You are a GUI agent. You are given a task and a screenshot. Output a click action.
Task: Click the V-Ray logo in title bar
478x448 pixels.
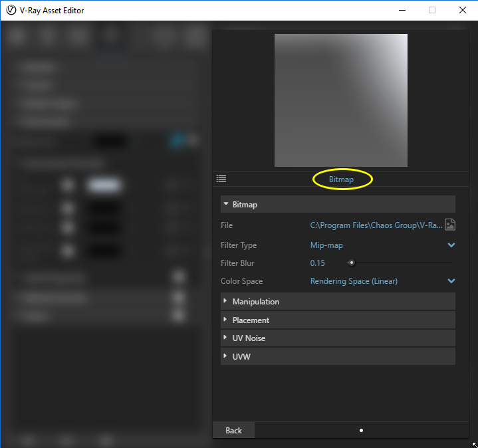click(x=11, y=10)
